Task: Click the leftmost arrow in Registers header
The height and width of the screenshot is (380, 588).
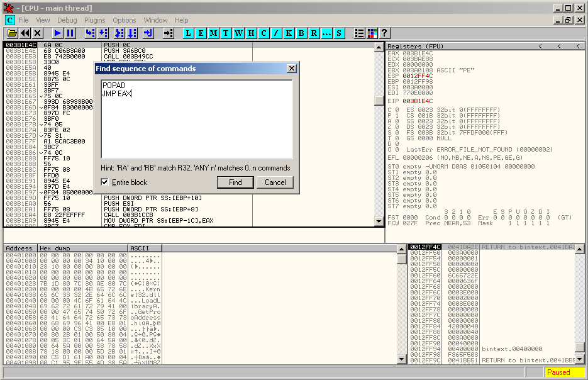Action: (x=540, y=47)
